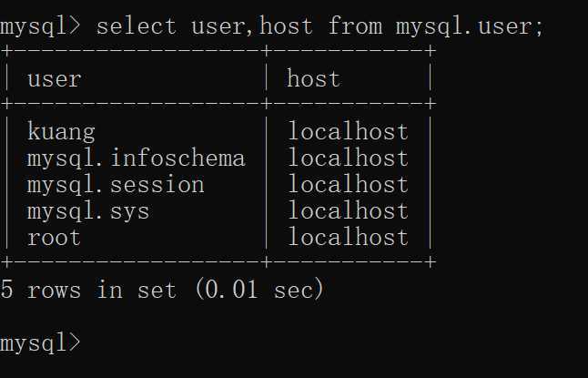The width and height of the screenshot is (588, 378).
Task: Click the 'mysql.session' user entry
Action: click(116, 185)
